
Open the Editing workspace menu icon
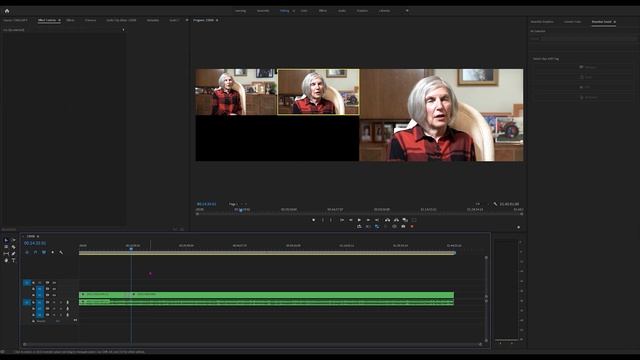tap(293, 11)
